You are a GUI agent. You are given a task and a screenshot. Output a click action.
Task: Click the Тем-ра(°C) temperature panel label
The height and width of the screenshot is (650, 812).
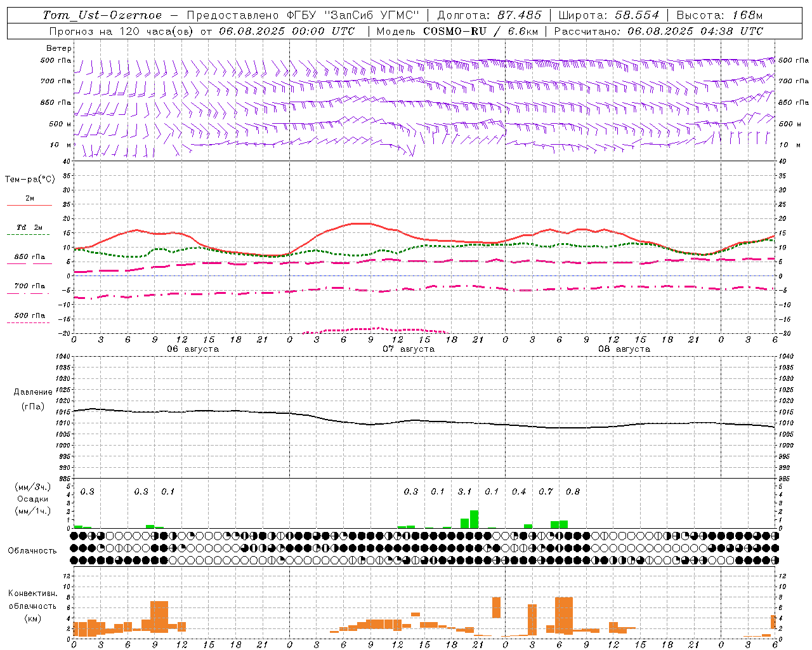coord(30,180)
